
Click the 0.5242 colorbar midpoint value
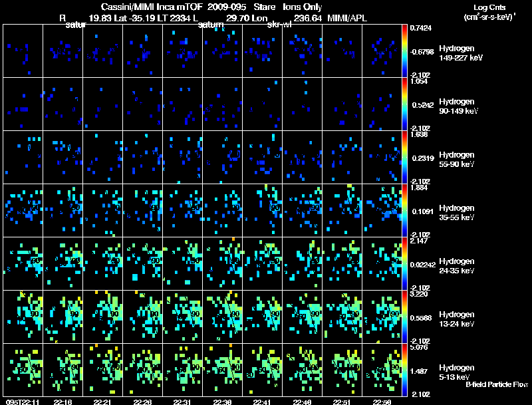point(423,105)
